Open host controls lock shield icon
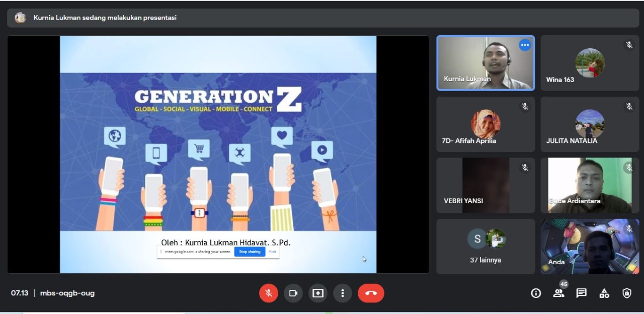This screenshot has width=644, height=314. click(627, 293)
